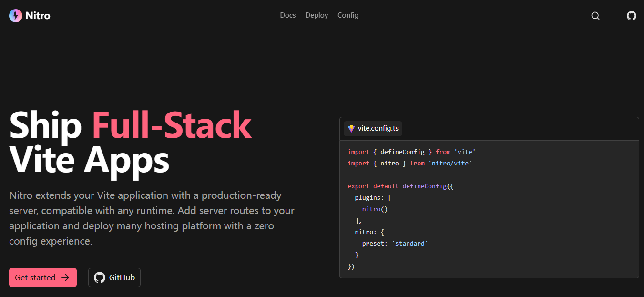This screenshot has width=644, height=297.
Task: Click the 'Full-Stack' pink headline text
Action: pos(172,125)
